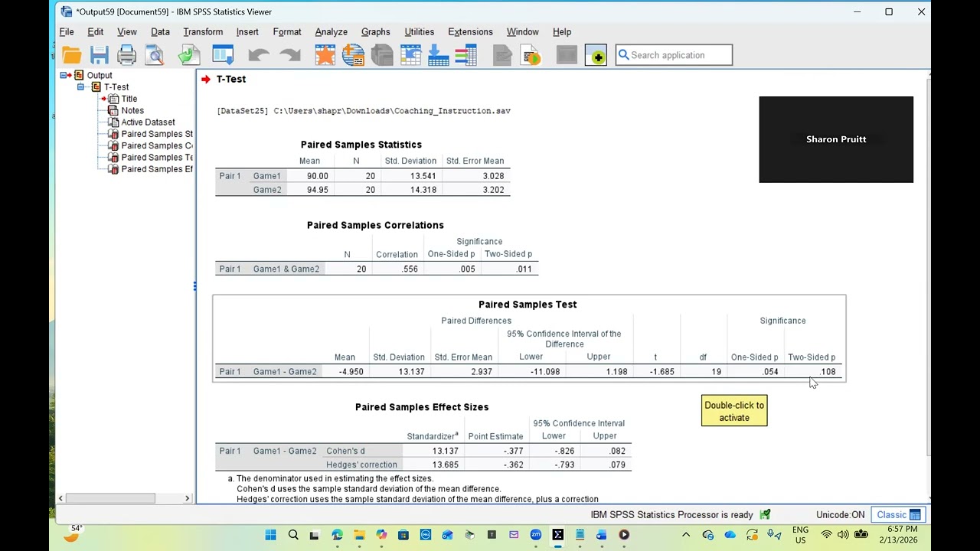The image size is (980, 551).
Task: Click the Paired Samples Test table title
Action: (x=528, y=305)
